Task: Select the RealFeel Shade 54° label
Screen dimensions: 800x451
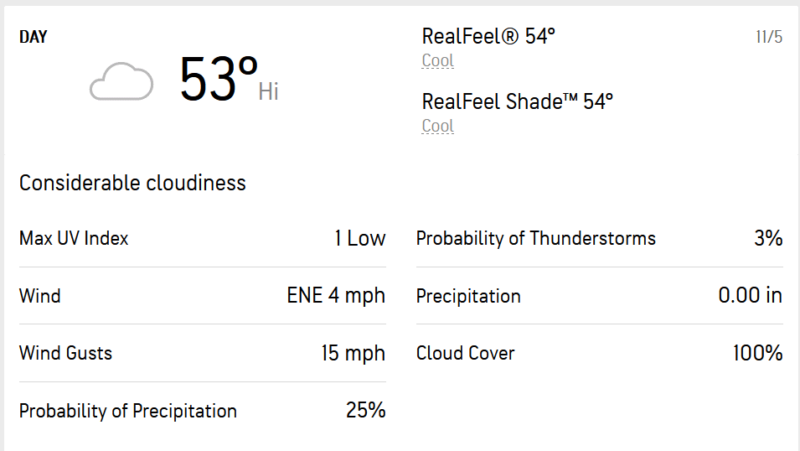Action: pos(517,102)
